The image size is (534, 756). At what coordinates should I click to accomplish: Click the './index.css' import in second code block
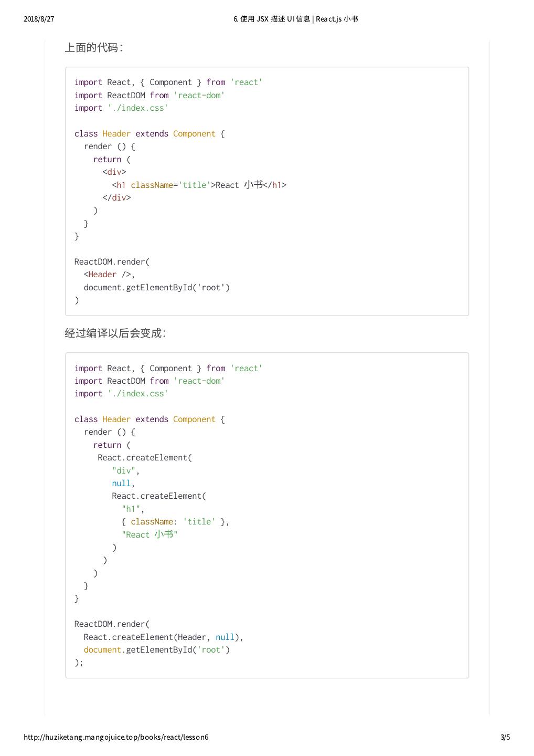(x=138, y=393)
